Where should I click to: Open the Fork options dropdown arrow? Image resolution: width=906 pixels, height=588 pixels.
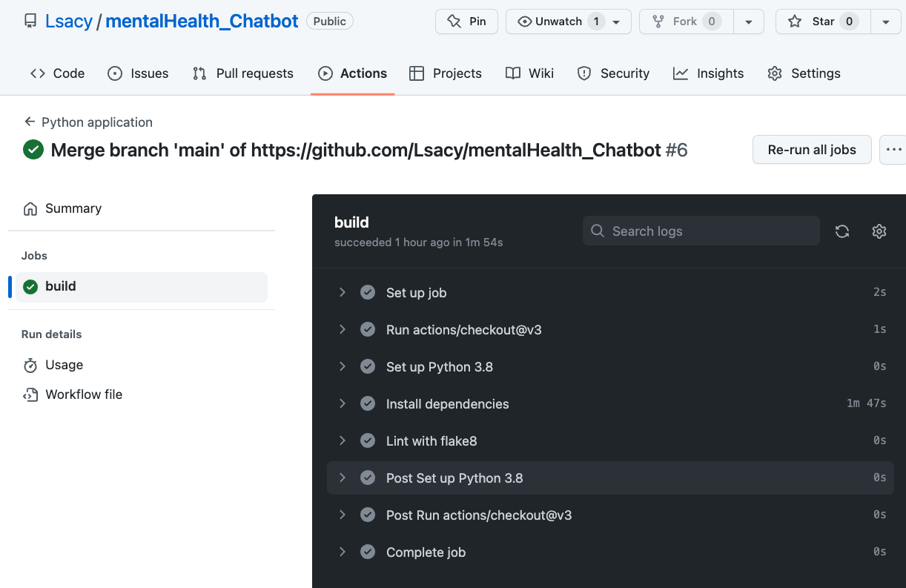pos(749,21)
